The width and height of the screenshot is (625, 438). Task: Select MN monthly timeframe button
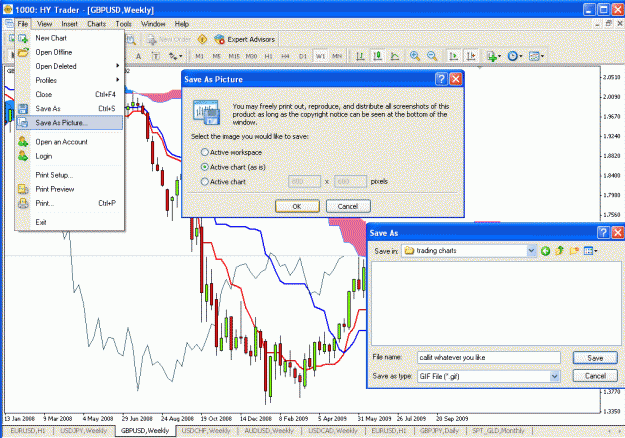point(337,56)
